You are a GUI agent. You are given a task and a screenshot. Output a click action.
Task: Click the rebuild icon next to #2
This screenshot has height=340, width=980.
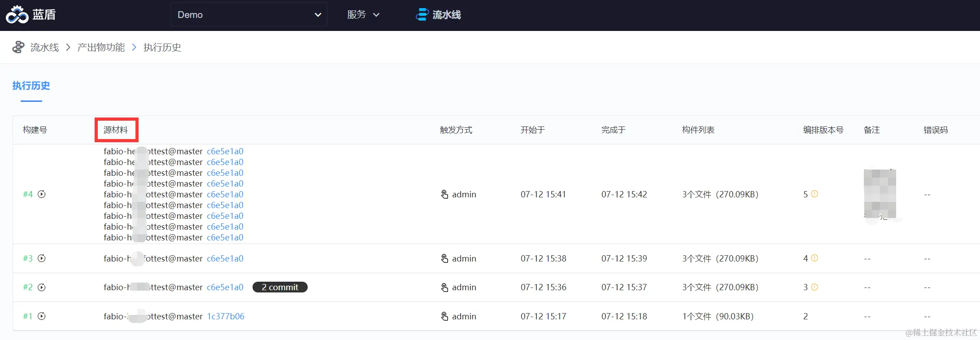coord(42,287)
